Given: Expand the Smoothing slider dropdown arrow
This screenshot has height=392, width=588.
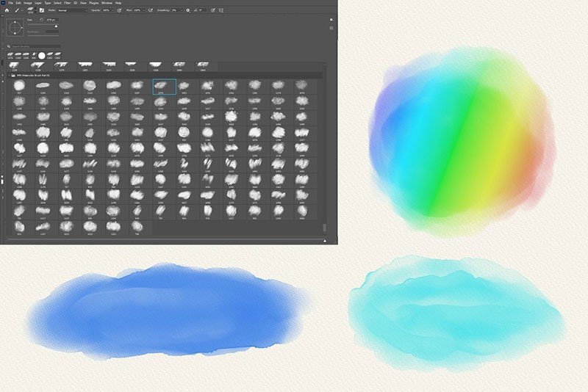Looking at the screenshot, I should (x=182, y=10).
